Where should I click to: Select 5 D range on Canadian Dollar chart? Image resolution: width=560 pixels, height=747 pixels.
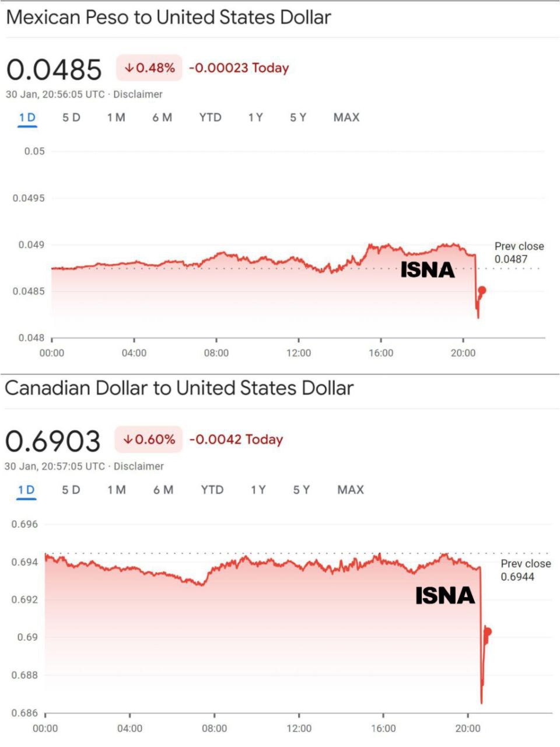[x=71, y=490]
